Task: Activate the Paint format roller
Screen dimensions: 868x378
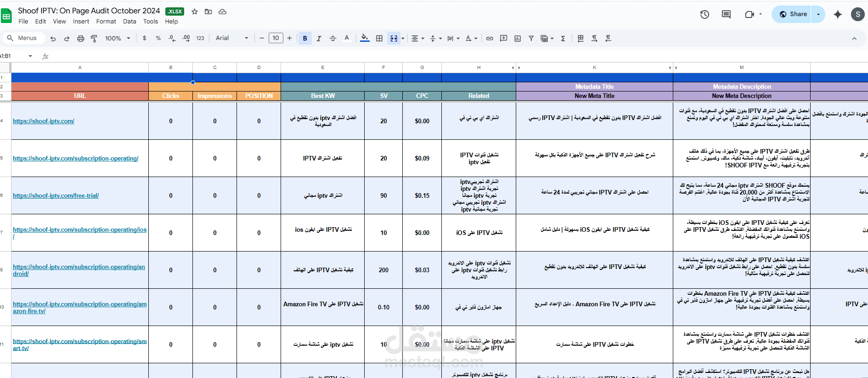Action: [94, 39]
